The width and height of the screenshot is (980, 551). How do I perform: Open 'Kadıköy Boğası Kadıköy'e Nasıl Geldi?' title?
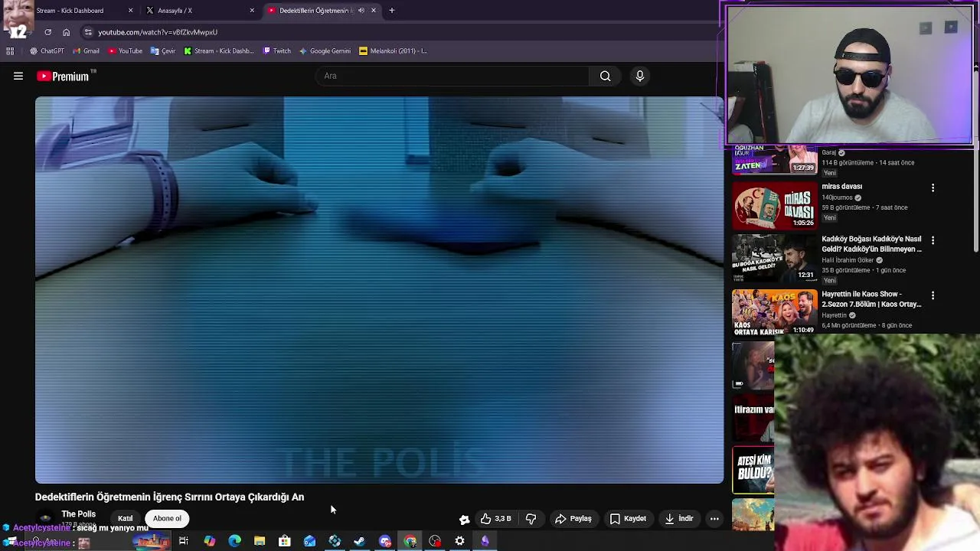pyautogui.click(x=871, y=244)
